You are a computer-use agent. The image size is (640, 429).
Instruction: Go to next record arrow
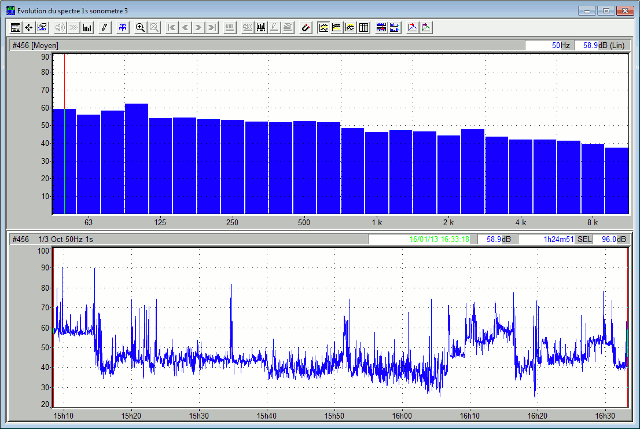(x=198, y=27)
